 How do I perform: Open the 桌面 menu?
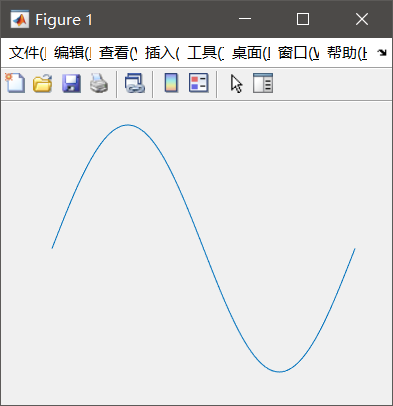[x=251, y=53]
